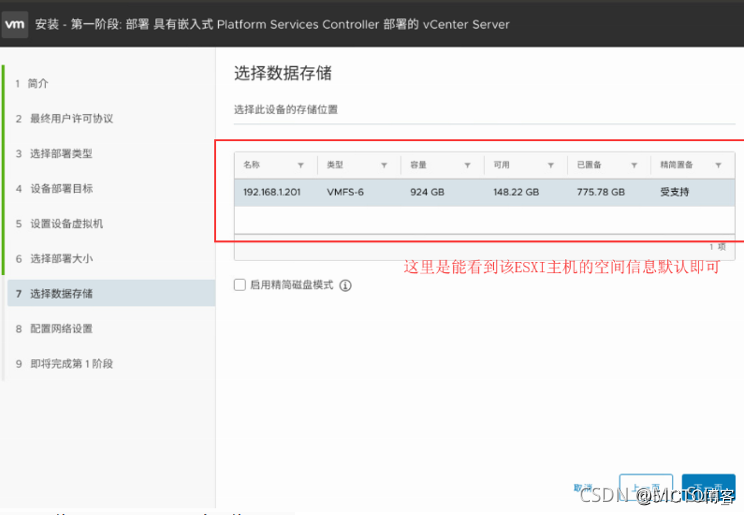Click the previous step button at bottom
Screen dimensions: 745x515
[x=646, y=487]
